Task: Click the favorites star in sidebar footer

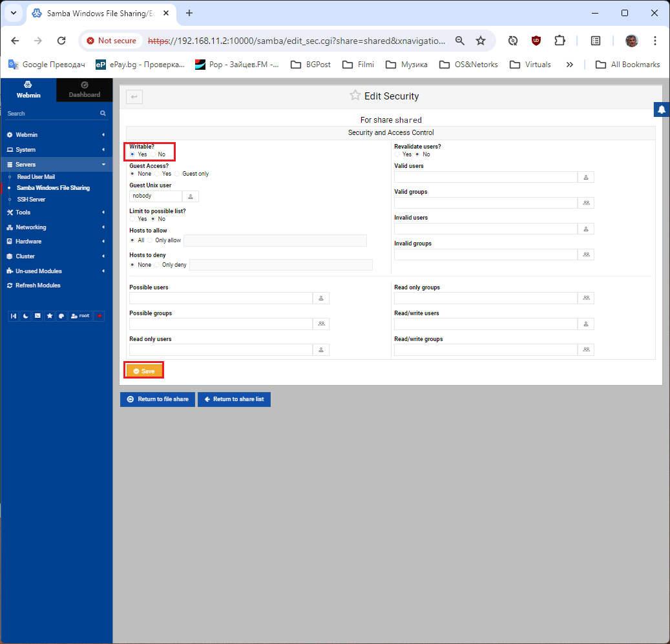Action: tap(49, 316)
